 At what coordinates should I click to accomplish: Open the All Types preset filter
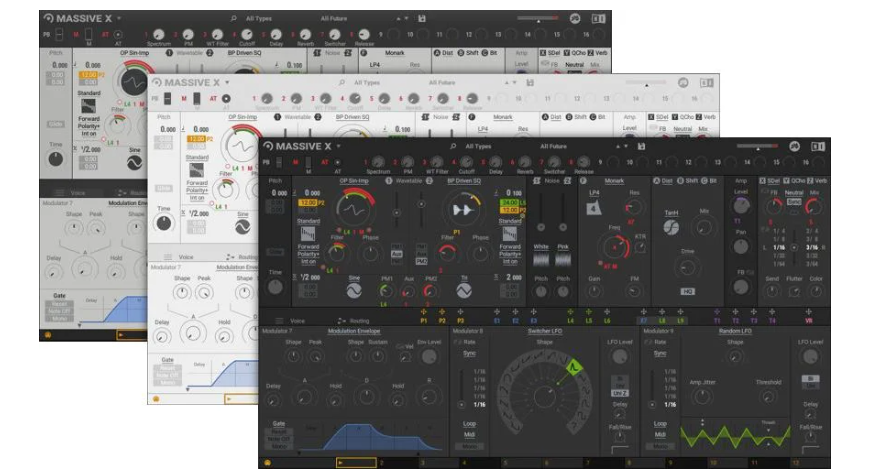[x=478, y=147]
